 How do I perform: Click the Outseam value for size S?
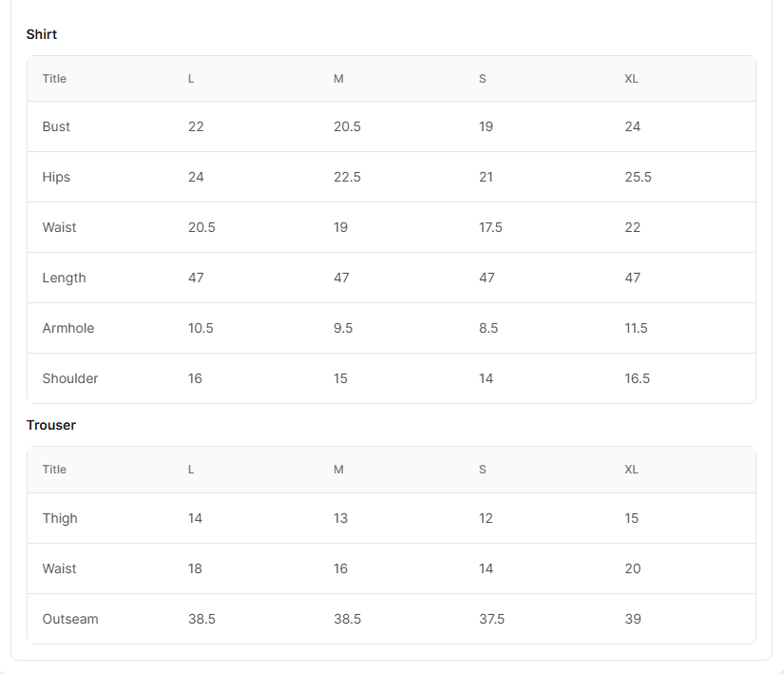[491, 619]
